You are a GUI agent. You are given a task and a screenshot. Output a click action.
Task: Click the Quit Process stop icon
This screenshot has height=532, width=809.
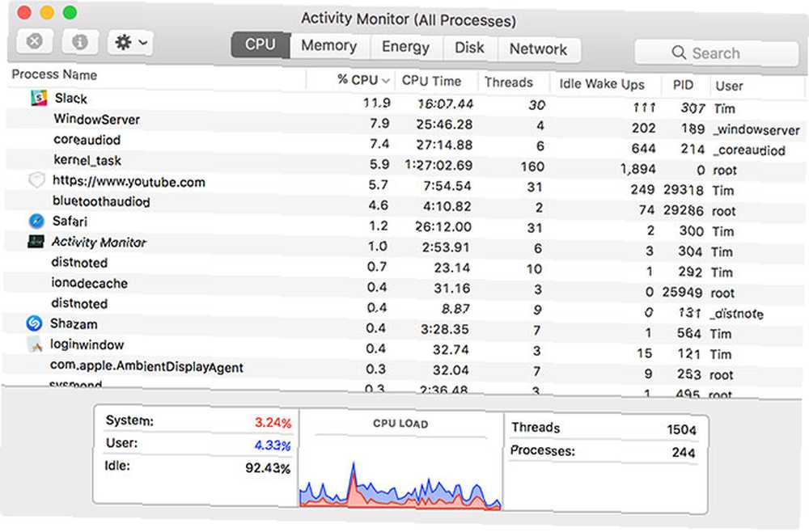point(35,41)
